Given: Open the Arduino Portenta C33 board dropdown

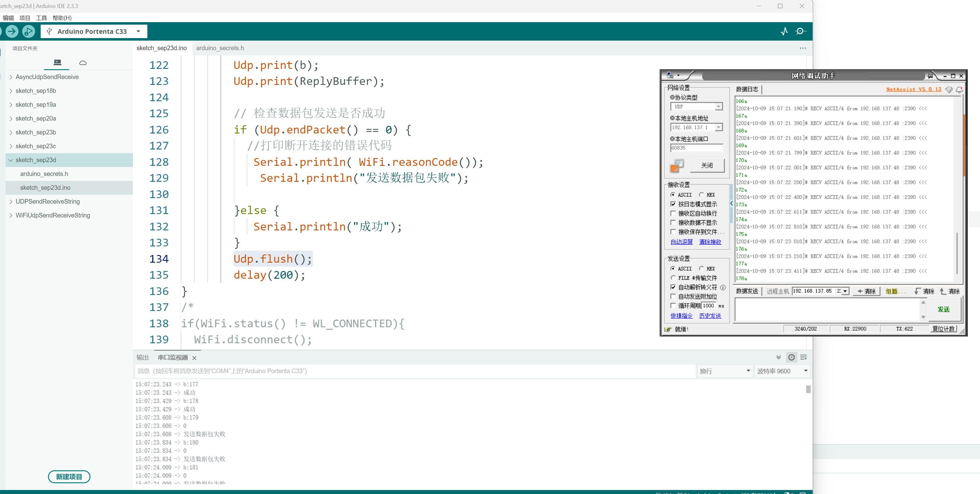Looking at the screenshot, I should 94,32.
